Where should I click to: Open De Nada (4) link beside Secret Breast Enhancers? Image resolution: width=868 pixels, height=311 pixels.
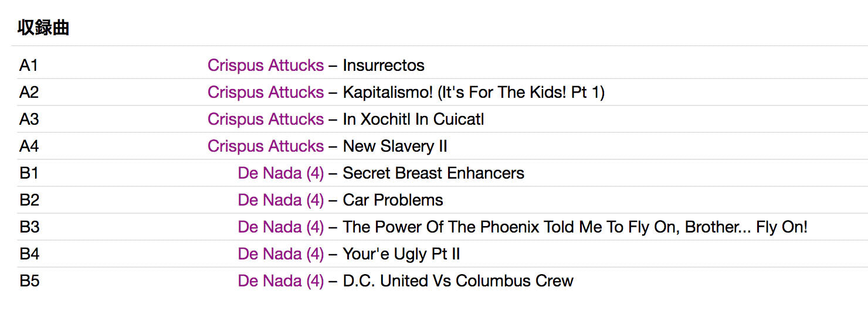click(280, 173)
